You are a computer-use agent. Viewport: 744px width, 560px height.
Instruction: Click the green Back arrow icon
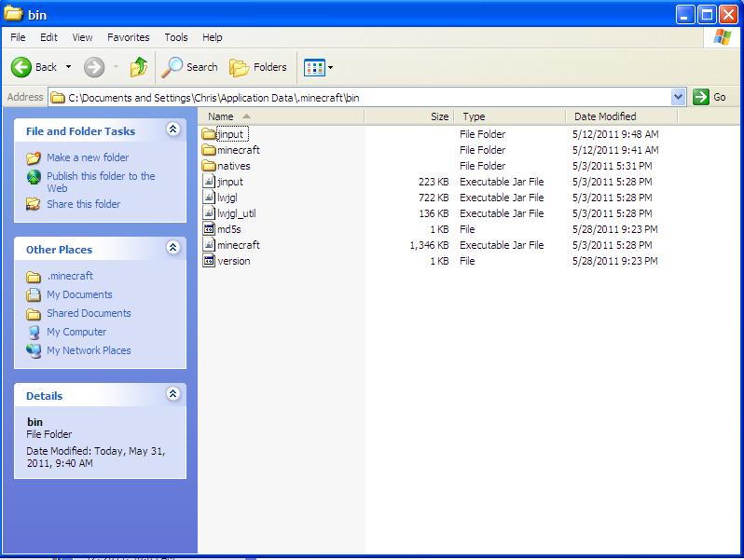(21, 67)
